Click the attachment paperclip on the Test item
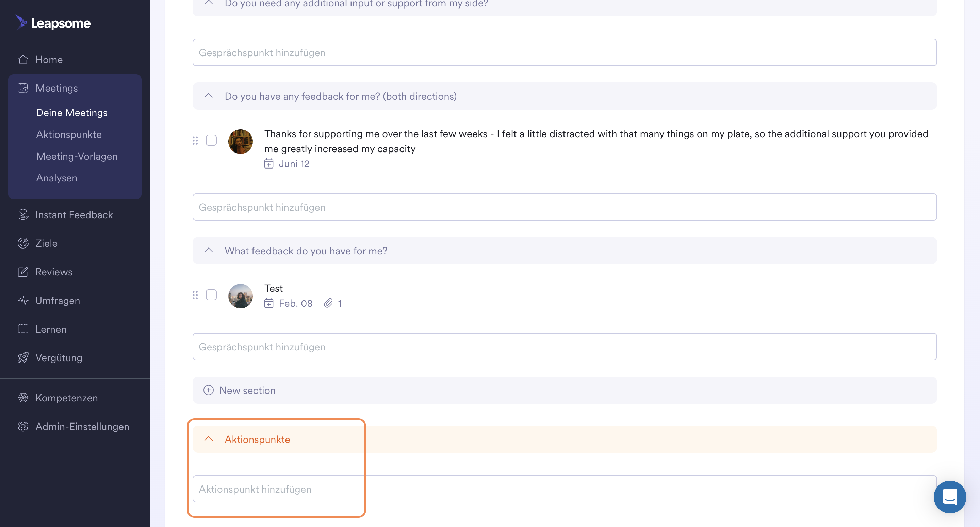This screenshot has height=527, width=980. (x=328, y=303)
